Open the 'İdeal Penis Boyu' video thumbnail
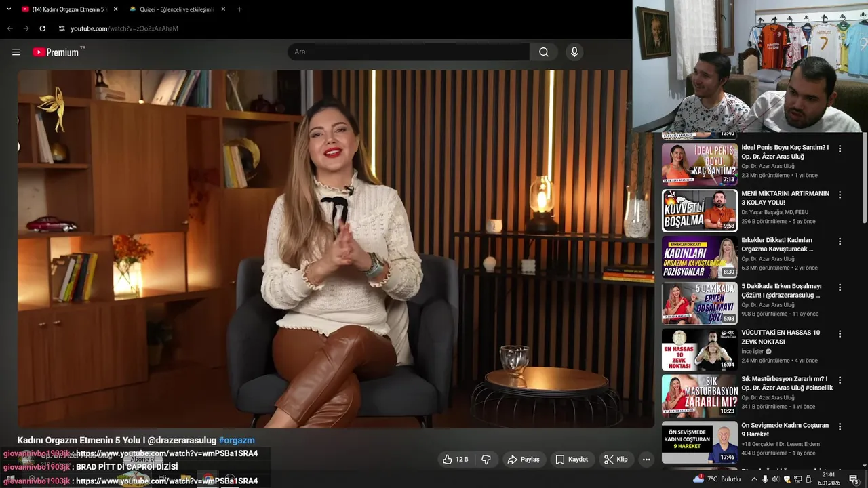Image resolution: width=868 pixels, height=488 pixels. [x=699, y=164]
